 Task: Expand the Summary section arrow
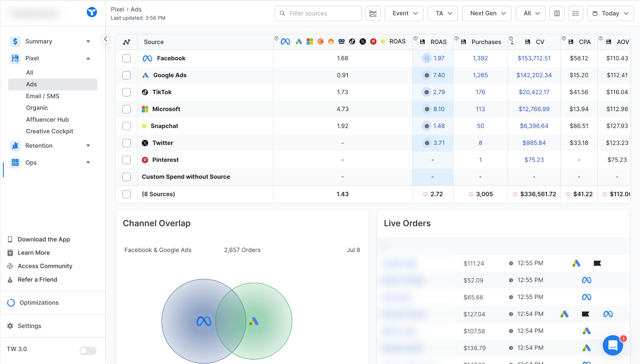coord(88,41)
